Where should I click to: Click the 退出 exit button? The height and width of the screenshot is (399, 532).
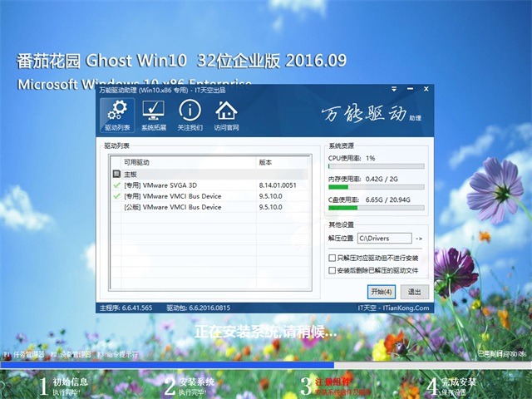point(414,292)
